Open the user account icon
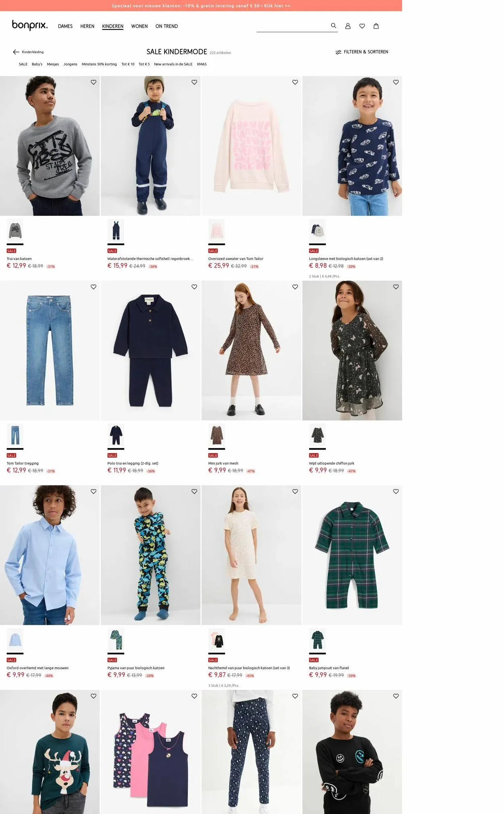Viewport: 504px width, 814px height. point(348,26)
